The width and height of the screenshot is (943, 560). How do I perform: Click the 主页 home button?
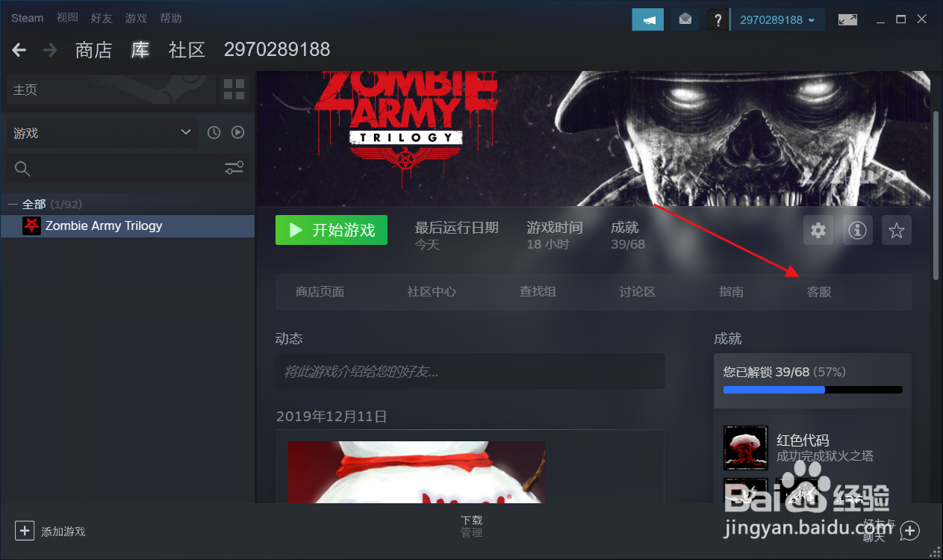coord(111,90)
